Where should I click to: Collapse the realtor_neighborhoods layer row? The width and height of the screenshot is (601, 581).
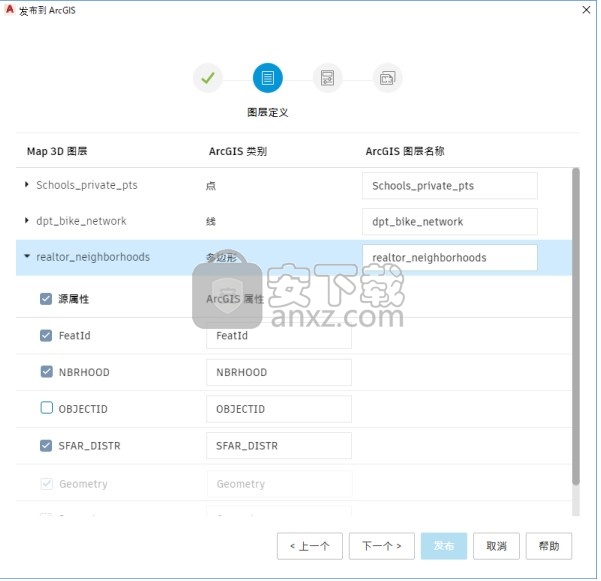tap(27, 256)
